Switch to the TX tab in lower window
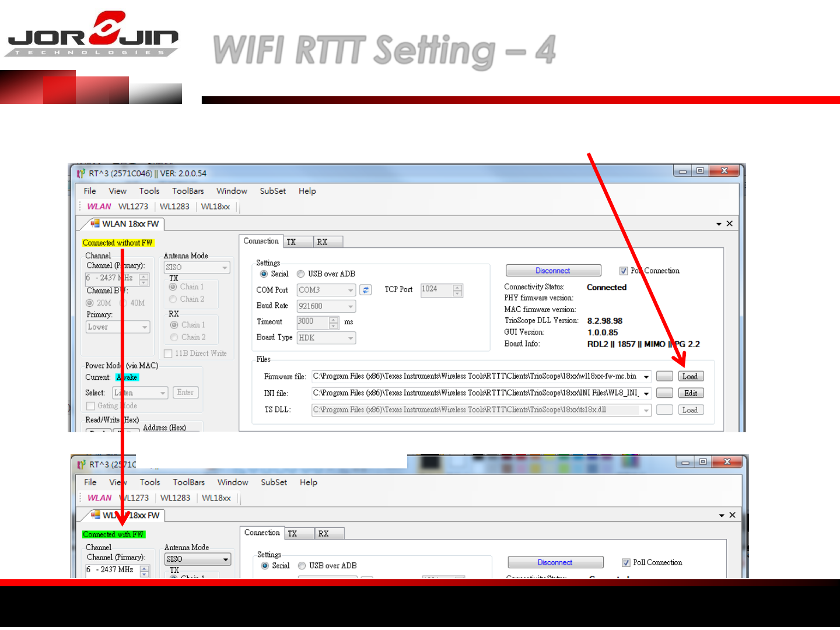Screen dimensions: 840x630 pos(299,534)
